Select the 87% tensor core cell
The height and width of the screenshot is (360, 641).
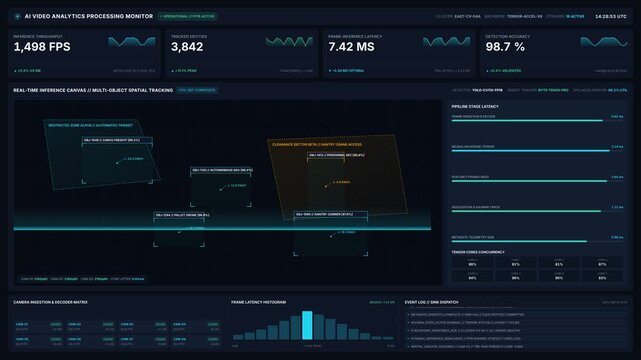tap(602, 262)
